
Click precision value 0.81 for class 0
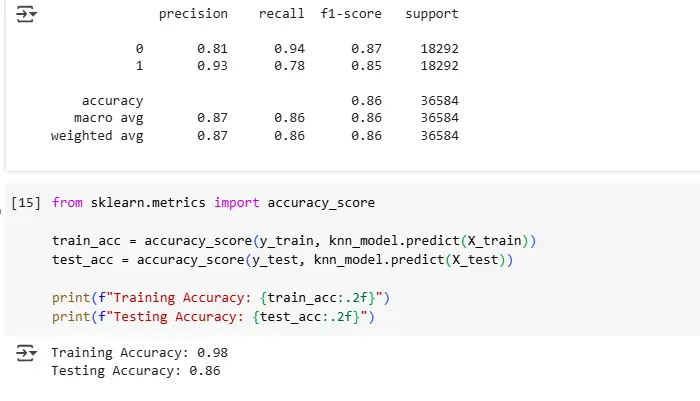click(212, 49)
